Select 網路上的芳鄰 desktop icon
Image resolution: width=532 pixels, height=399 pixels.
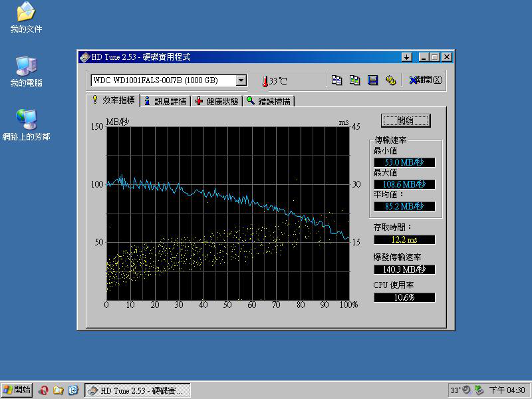[x=26, y=125]
